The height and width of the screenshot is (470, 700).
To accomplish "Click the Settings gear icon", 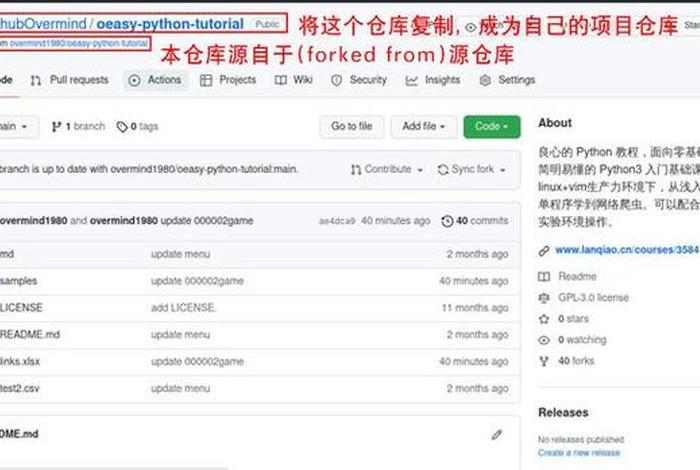I will click(485, 80).
